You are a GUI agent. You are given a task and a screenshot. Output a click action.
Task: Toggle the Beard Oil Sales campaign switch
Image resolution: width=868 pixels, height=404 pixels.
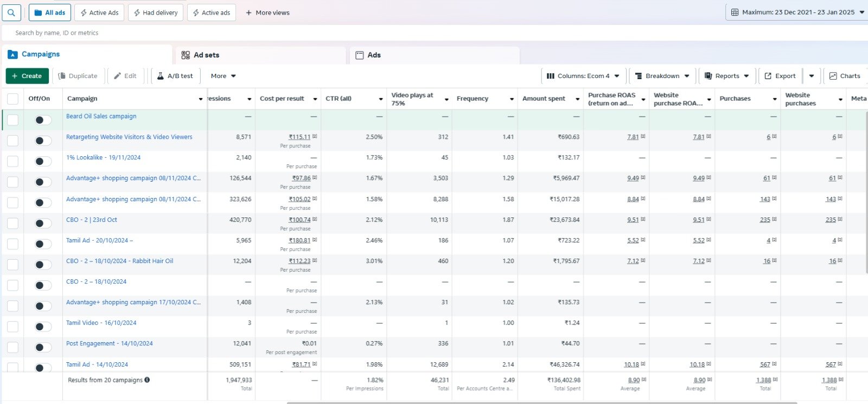point(42,120)
